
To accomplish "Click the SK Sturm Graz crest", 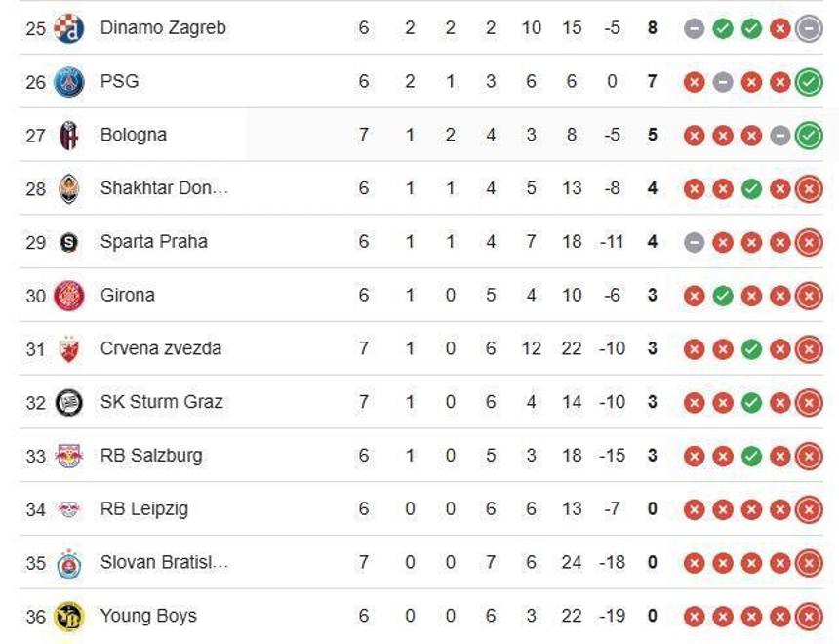I will [x=69, y=402].
